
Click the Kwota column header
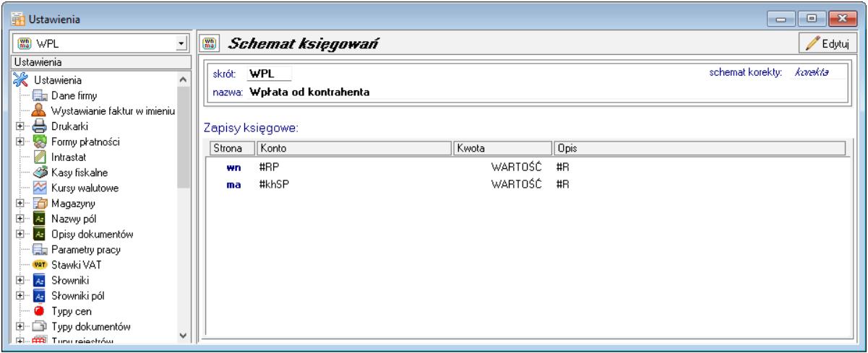[502, 148]
